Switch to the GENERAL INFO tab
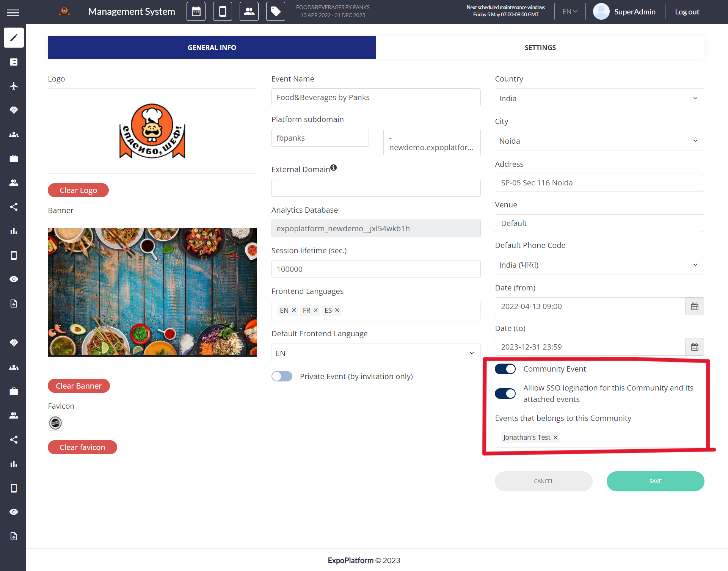 pos(212,47)
